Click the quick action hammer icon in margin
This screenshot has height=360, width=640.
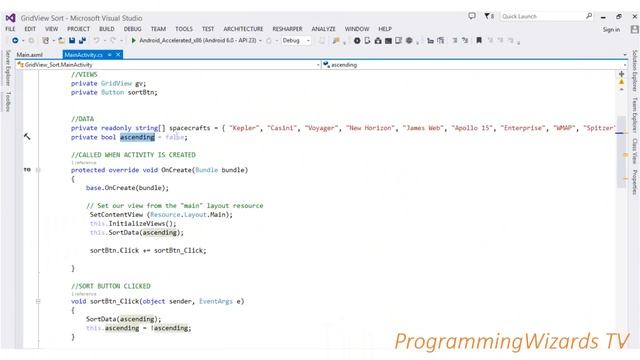27,136
